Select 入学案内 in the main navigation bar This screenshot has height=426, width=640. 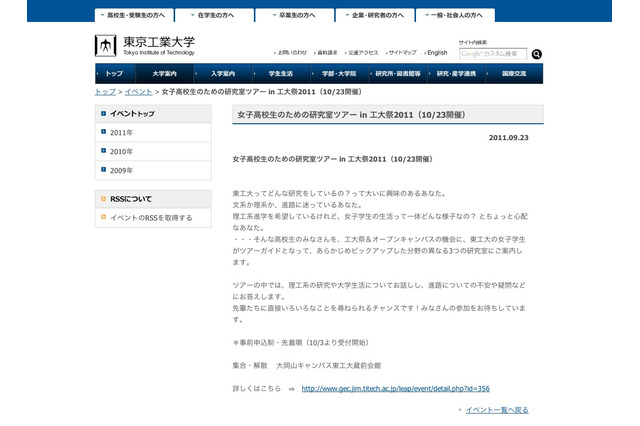click(223, 73)
